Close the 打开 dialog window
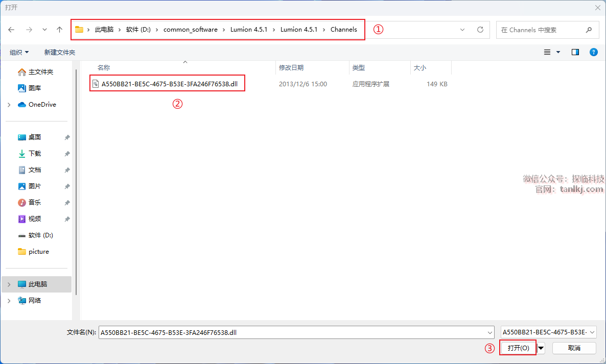 (x=597, y=7)
